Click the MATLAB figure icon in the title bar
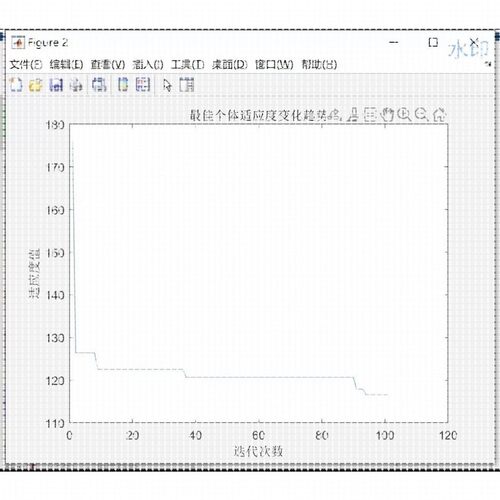 click(x=18, y=42)
